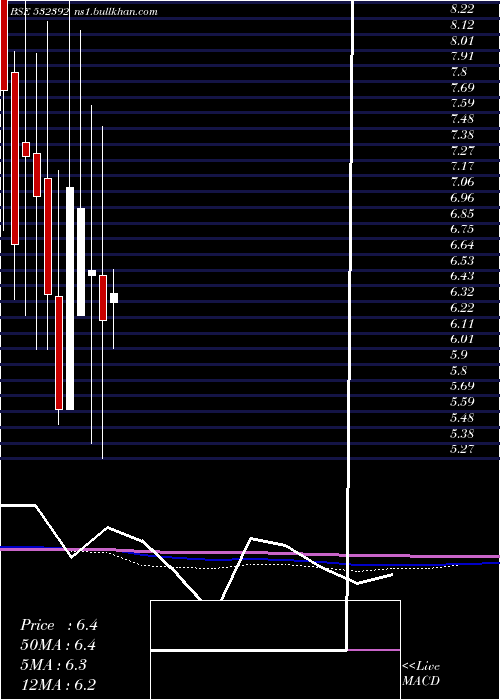Click the 6.85 price axis label
Viewport: 500px width, 700px height.
(x=462, y=213)
